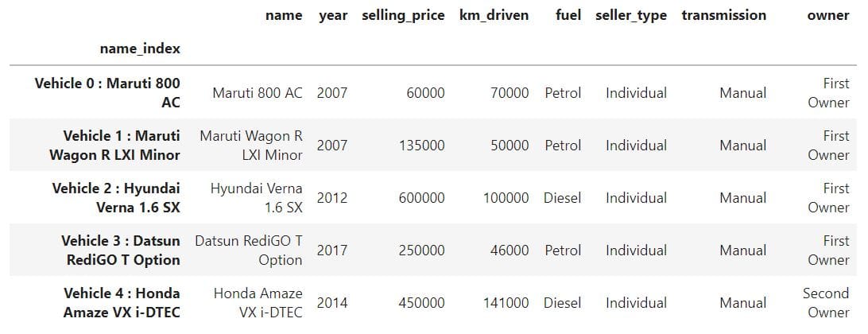
Task: Click the selling_price column header
Action: (403, 16)
